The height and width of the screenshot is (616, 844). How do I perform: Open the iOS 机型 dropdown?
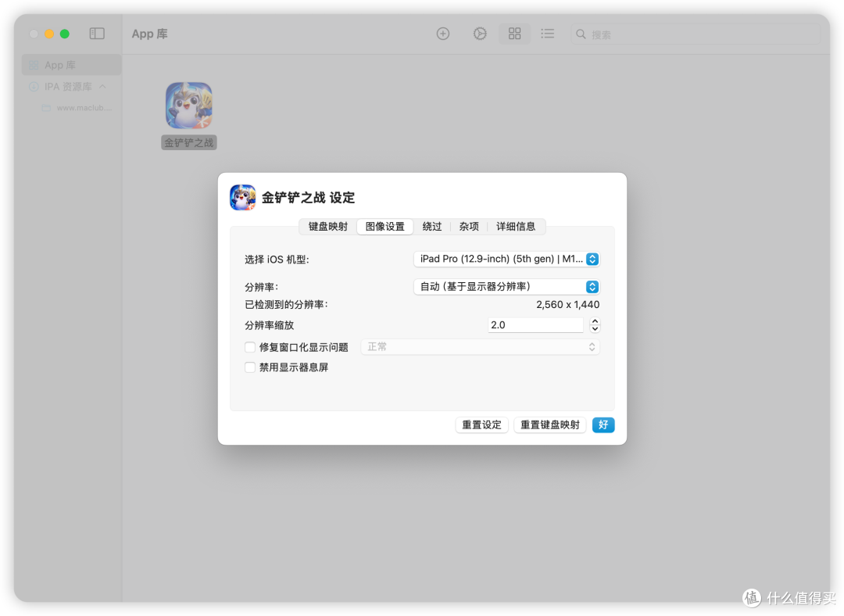tap(506, 259)
